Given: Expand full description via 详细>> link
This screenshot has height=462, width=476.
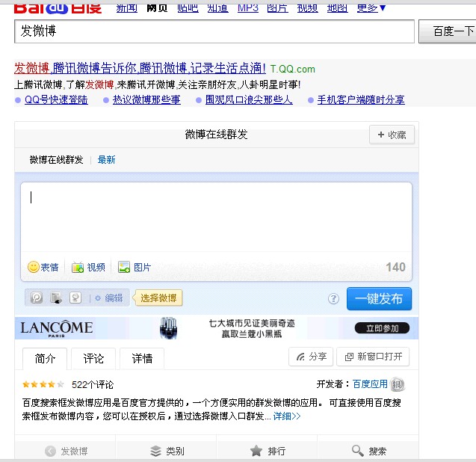Looking at the screenshot, I should [287, 416].
